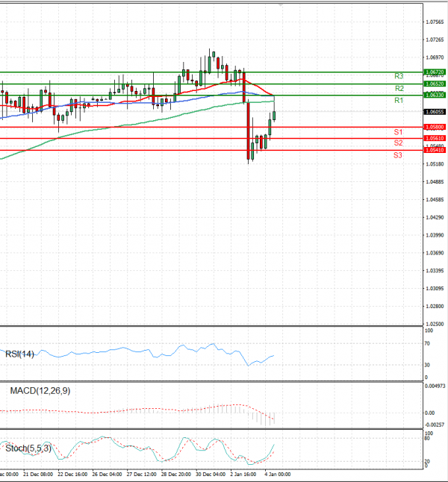Click the MACD scale value 0.004973

click(x=435, y=386)
